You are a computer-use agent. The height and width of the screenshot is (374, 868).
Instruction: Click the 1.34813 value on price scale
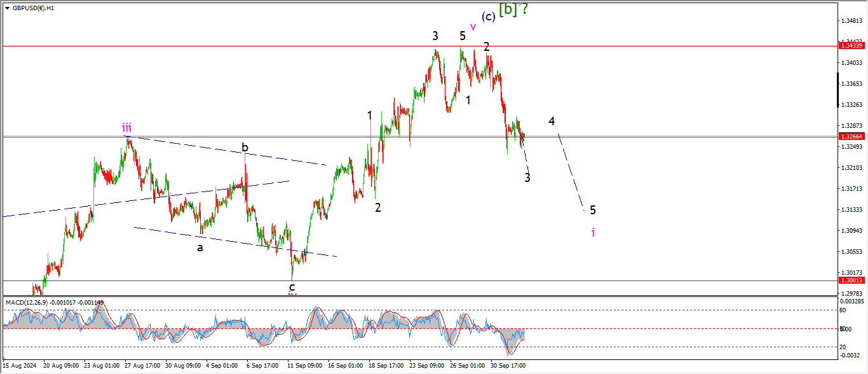pos(851,21)
